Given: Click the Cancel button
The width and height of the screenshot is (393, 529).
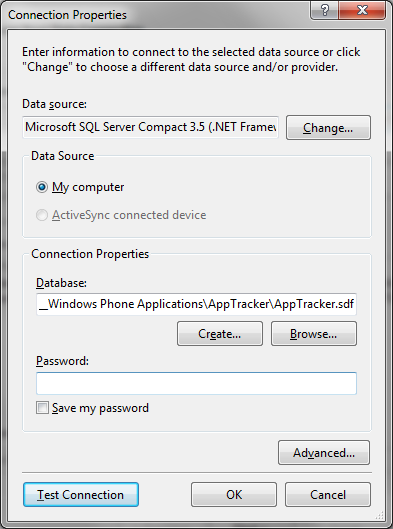Looking at the screenshot, I should point(328,495).
